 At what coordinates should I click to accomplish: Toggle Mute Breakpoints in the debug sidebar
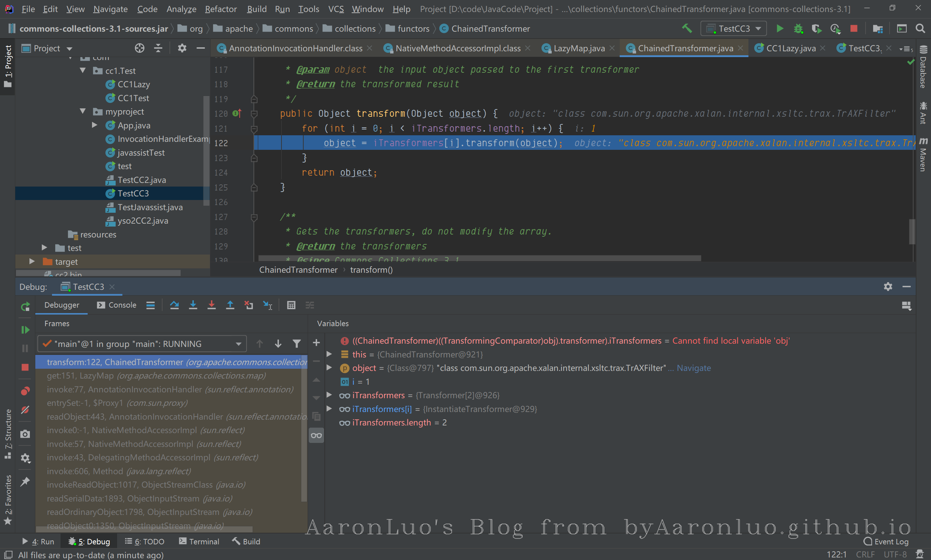(x=25, y=410)
